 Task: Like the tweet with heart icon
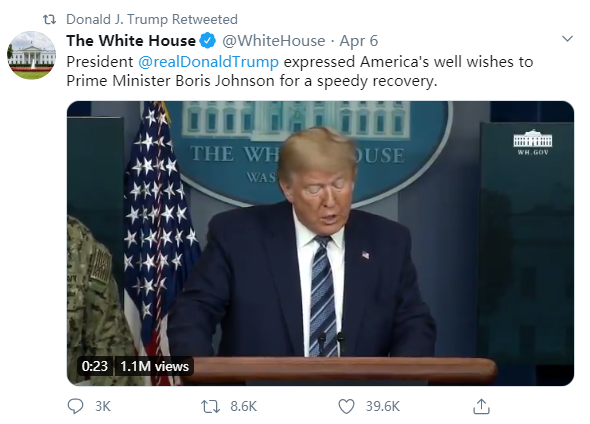click(346, 406)
